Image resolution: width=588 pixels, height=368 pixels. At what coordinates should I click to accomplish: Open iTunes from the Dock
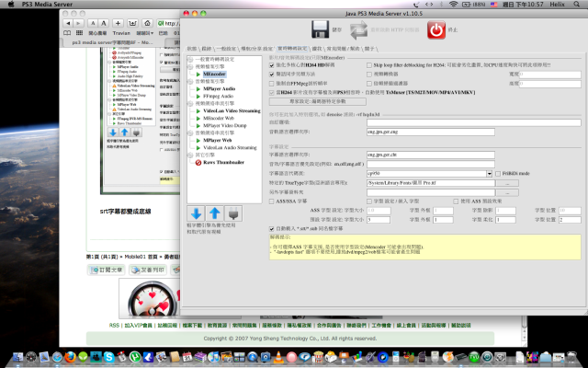213,356
